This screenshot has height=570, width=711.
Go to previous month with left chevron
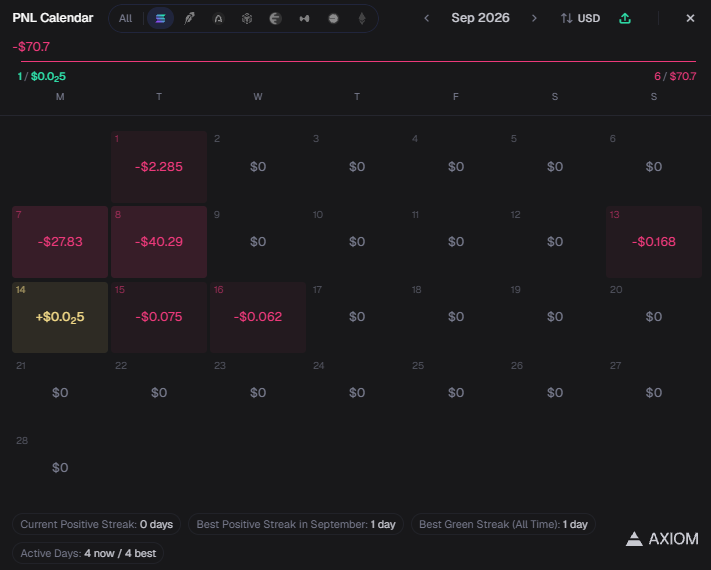click(427, 18)
